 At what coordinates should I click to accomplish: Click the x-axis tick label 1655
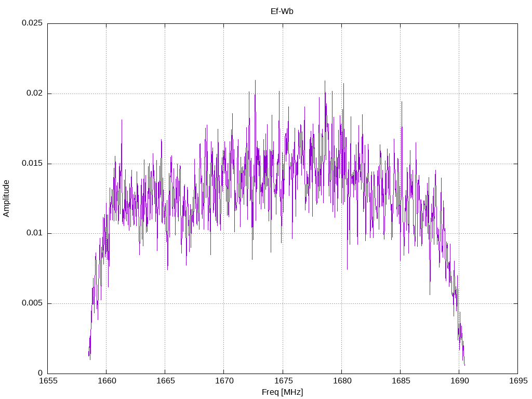click(x=48, y=381)
